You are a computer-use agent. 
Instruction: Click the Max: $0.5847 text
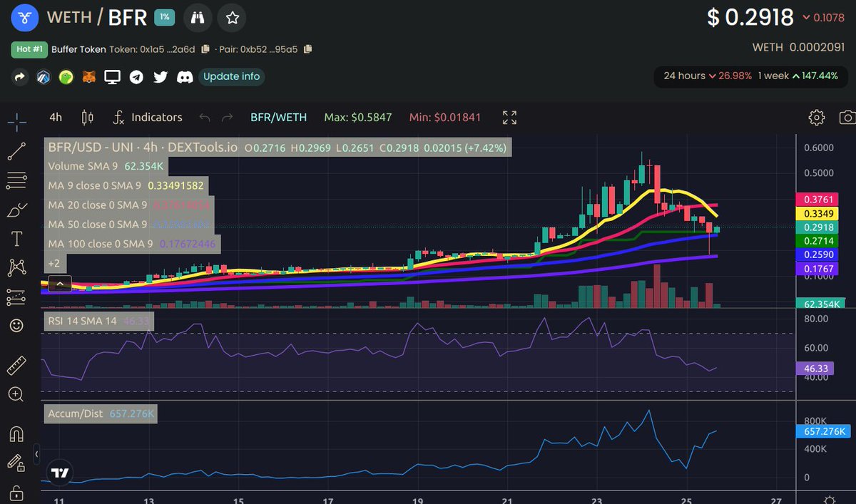(x=358, y=117)
